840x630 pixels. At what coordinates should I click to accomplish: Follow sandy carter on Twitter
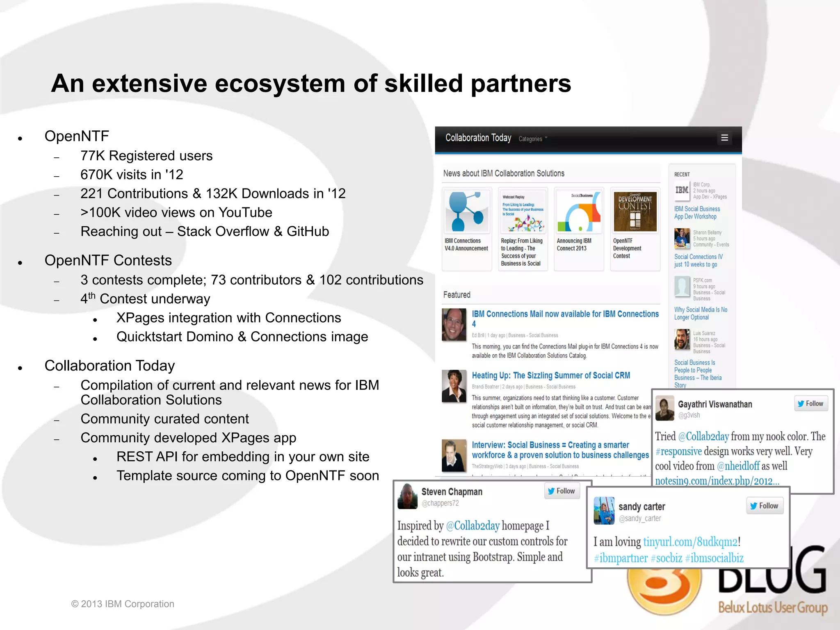coord(765,506)
